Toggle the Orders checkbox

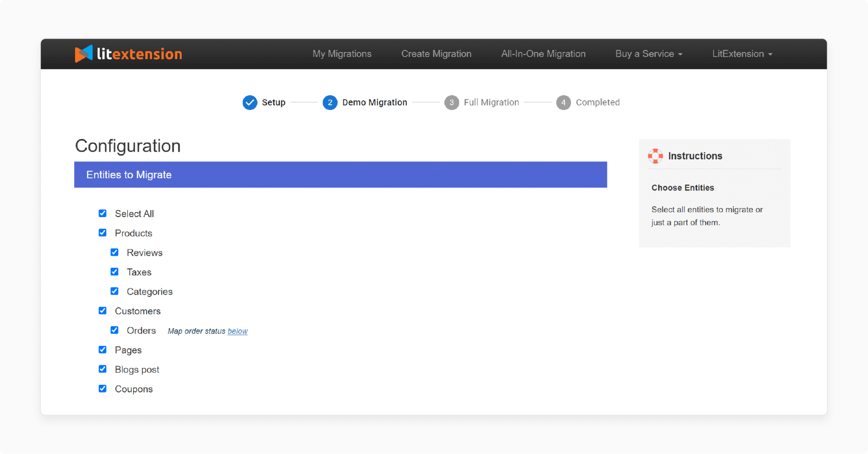(114, 330)
